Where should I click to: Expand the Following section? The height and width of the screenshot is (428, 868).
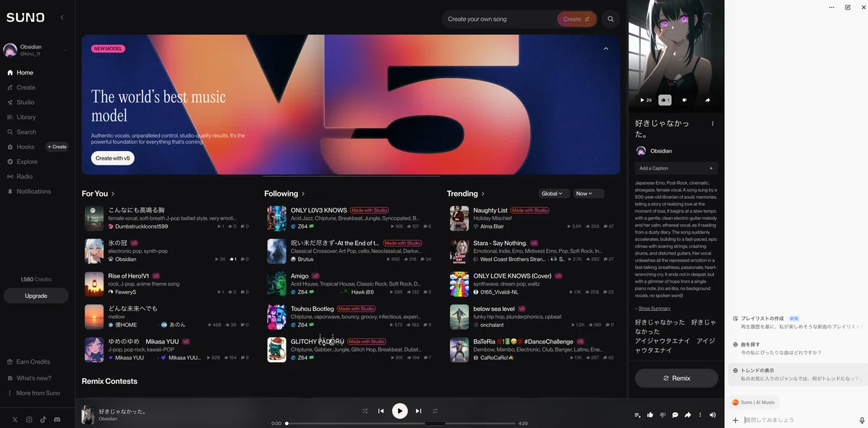[284, 194]
